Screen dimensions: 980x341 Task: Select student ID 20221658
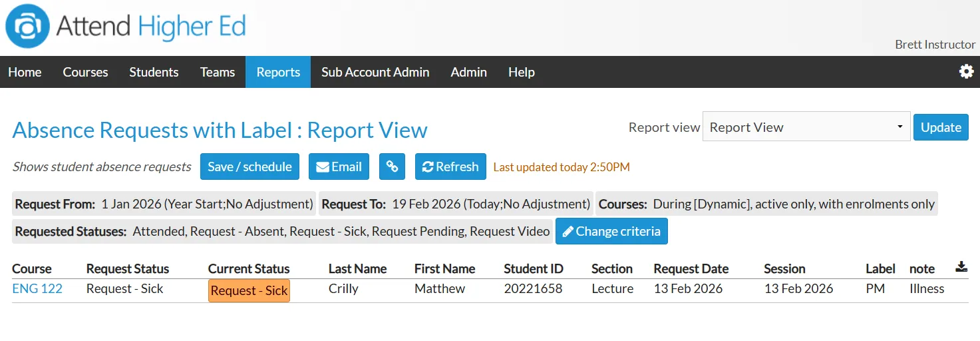pos(533,288)
